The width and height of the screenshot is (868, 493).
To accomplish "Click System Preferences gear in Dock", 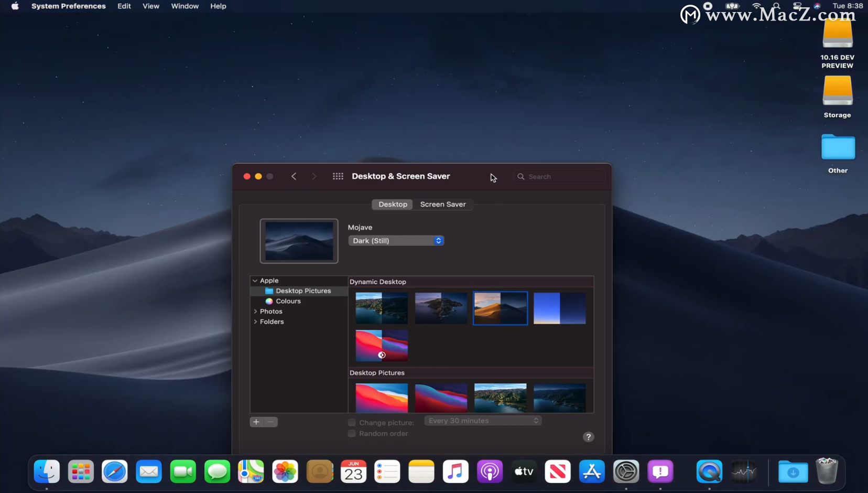I will pos(626,471).
